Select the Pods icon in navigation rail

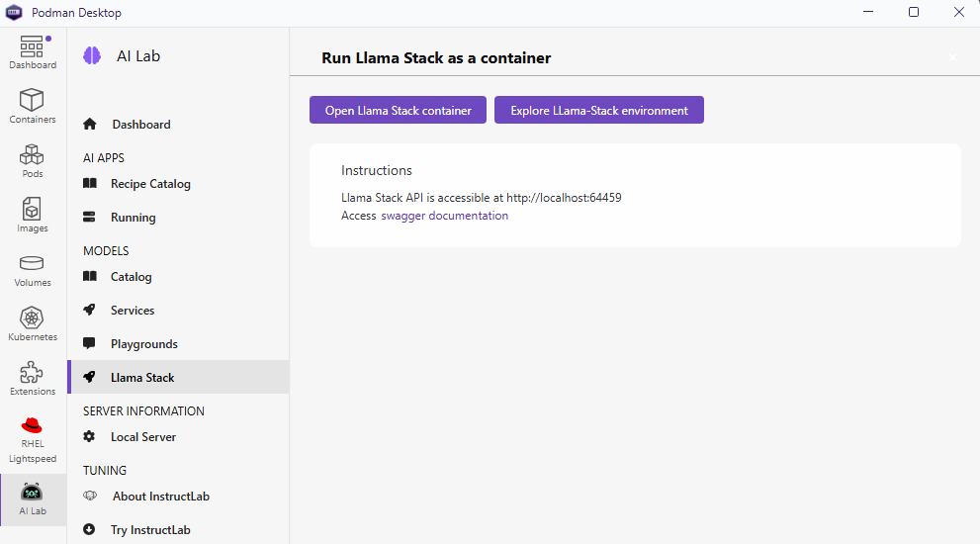click(x=33, y=154)
